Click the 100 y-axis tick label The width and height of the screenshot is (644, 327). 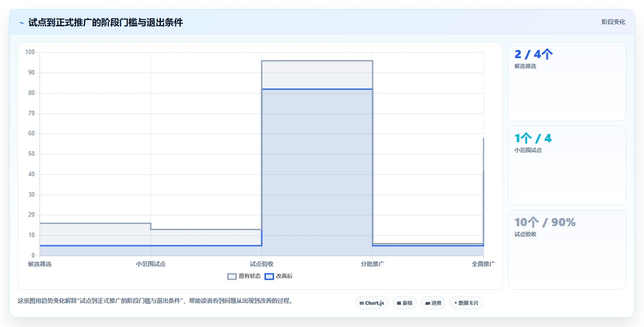[x=30, y=52]
